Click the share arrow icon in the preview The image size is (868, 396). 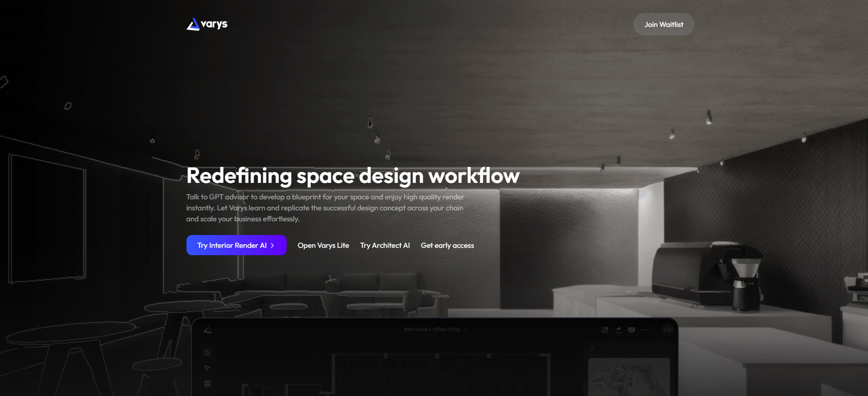click(x=618, y=330)
